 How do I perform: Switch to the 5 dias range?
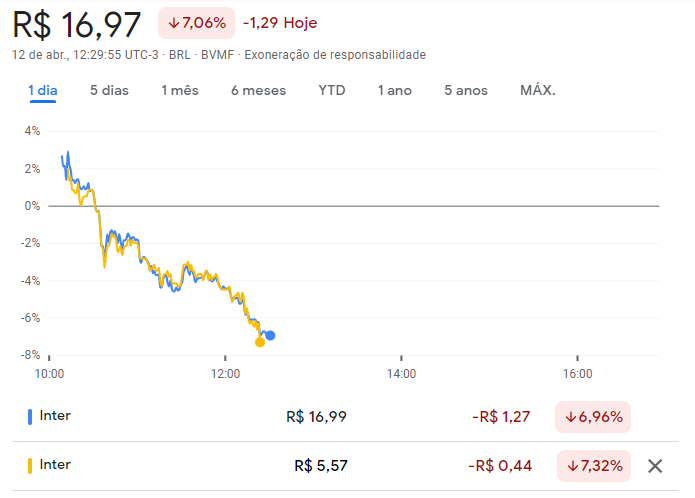[x=109, y=90]
